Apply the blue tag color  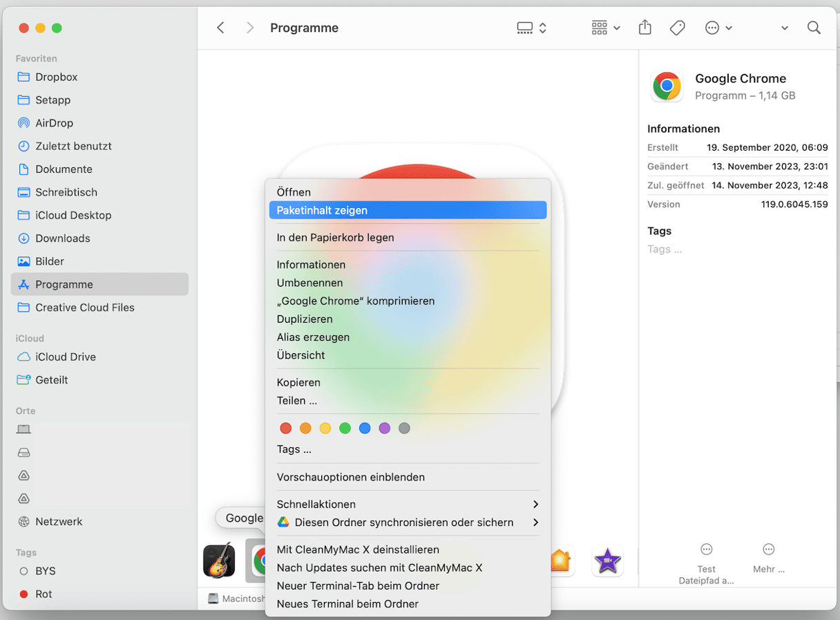pos(365,429)
